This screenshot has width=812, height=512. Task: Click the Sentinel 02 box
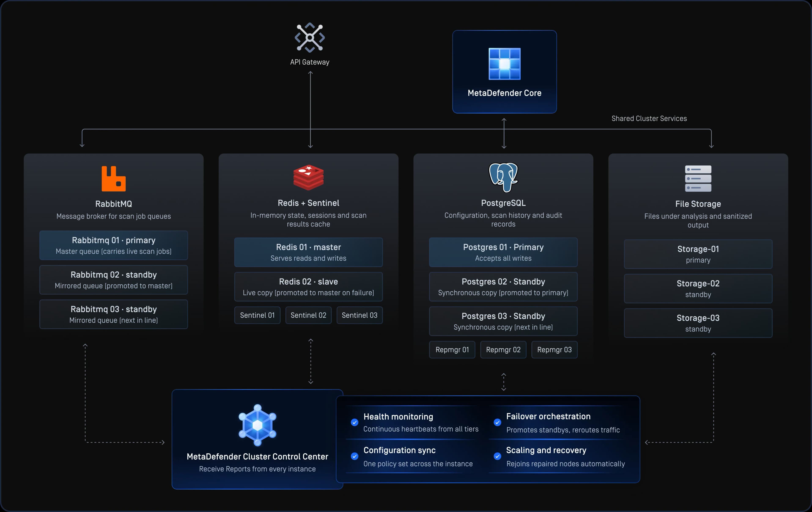click(x=308, y=315)
